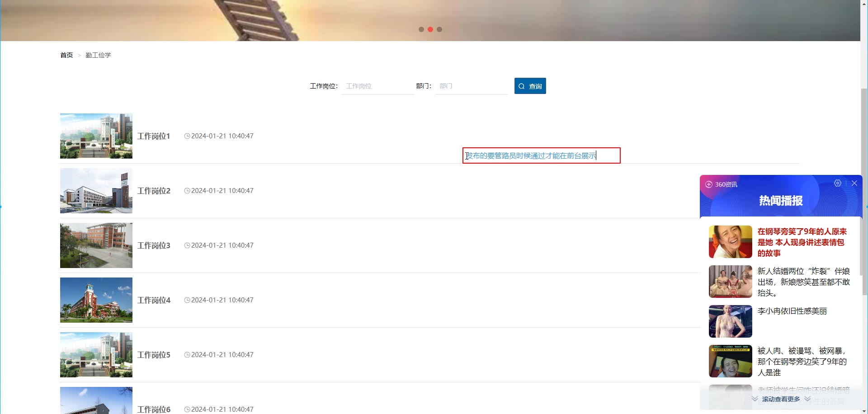Open the 工作岗位5 title
This screenshot has width=868, height=414.
click(154, 355)
